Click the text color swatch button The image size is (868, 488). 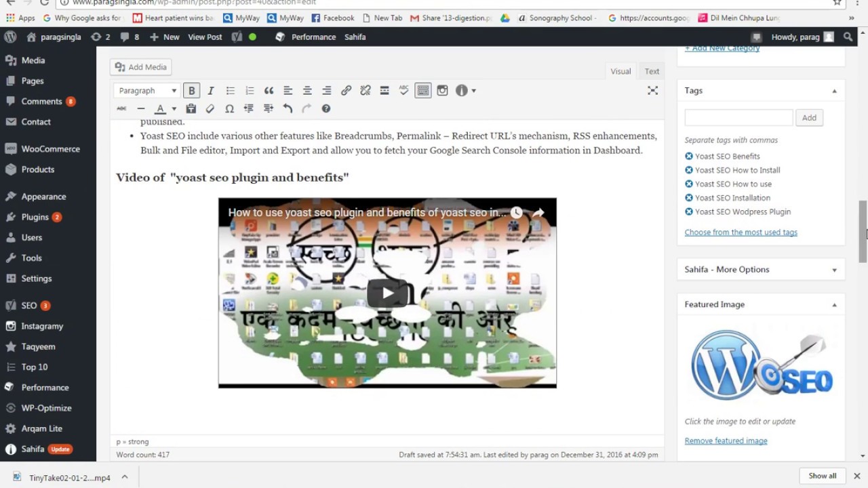(x=161, y=108)
